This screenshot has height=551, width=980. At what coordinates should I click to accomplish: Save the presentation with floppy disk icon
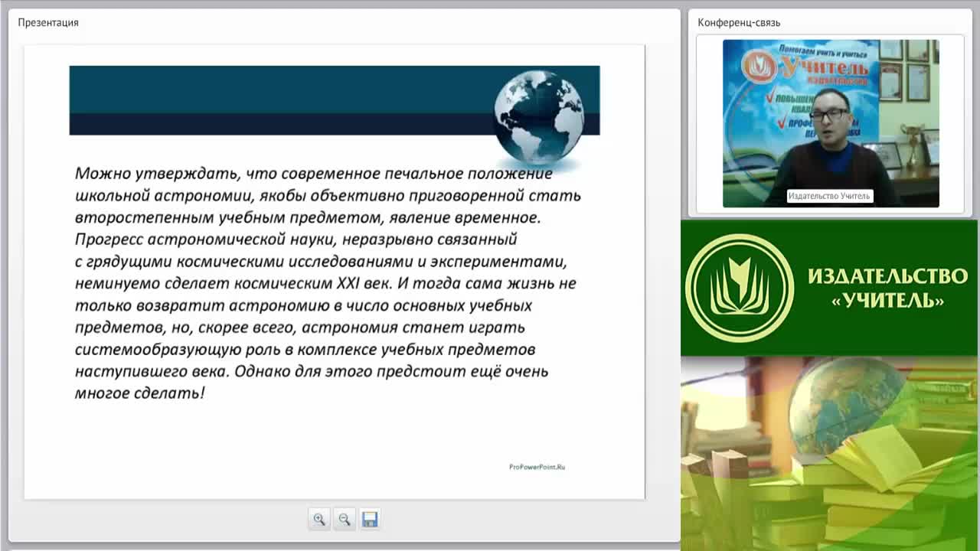(x=370, y=520)
